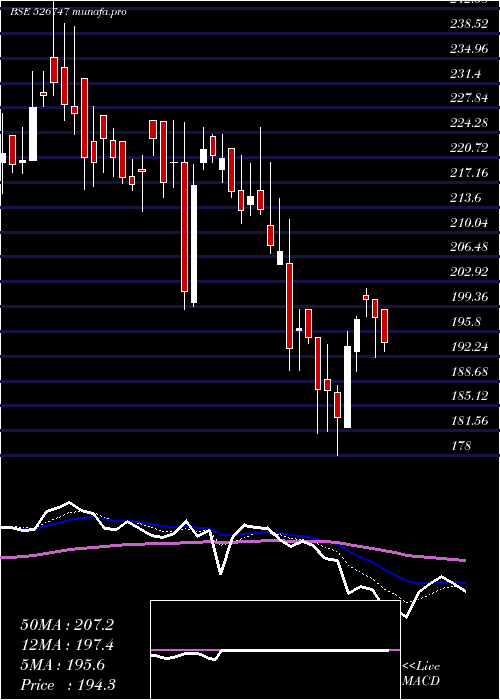This screenshot has width=500, height=700.
Task: Click the BSE 526747 munafa.pro chart title
Action: pyautogui.click(x=68, y=12)
